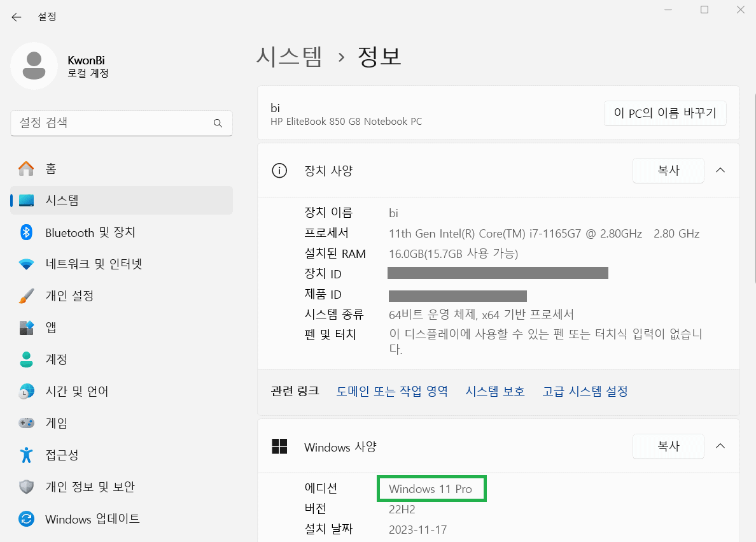Click the Apps icon
This screenshot has width=756, height=542.
(x=26, y=328)
